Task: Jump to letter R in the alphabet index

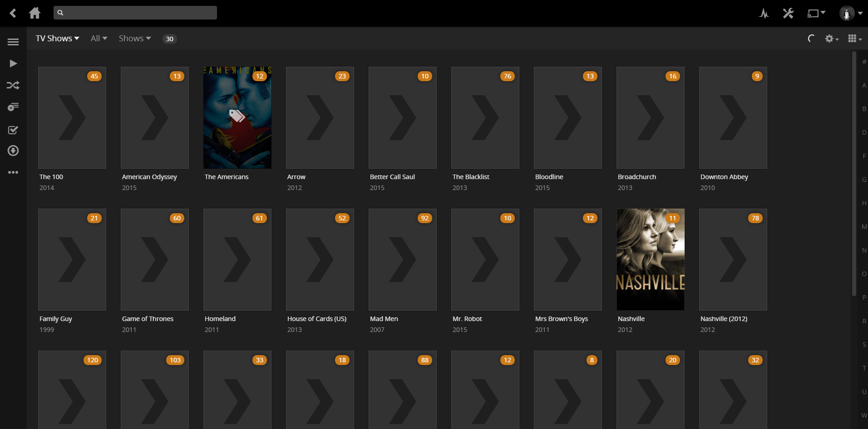Action: tap(864, 321)
